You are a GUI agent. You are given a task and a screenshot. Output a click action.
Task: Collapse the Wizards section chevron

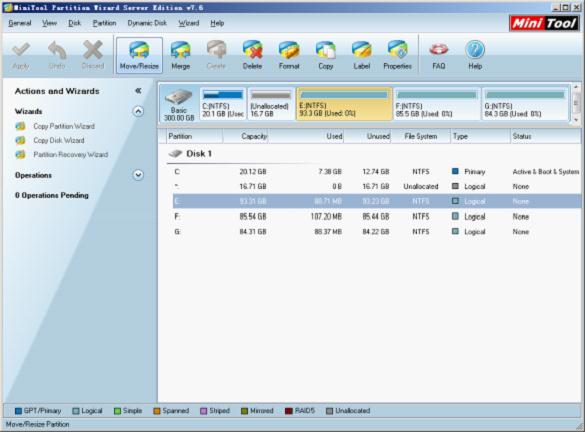138,111
